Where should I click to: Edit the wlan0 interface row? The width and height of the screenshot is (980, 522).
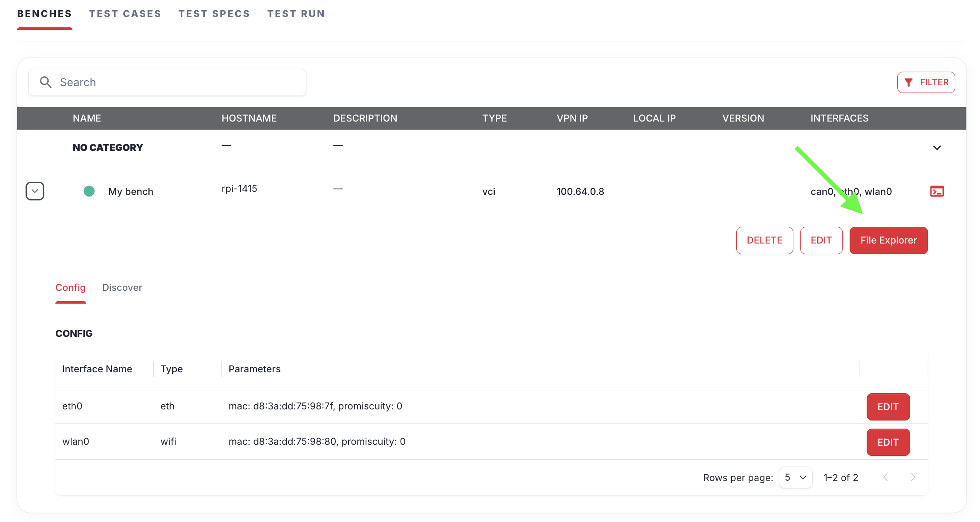point(888,442)
